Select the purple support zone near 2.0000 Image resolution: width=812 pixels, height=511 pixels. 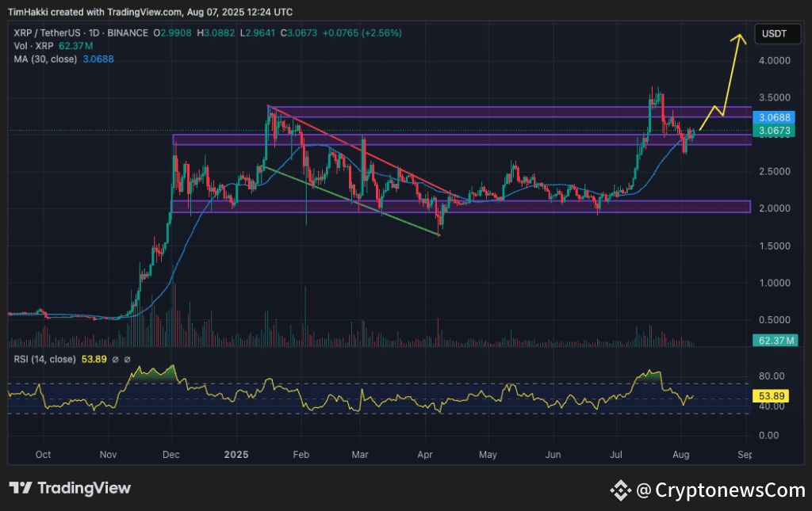tap(461, 206)
